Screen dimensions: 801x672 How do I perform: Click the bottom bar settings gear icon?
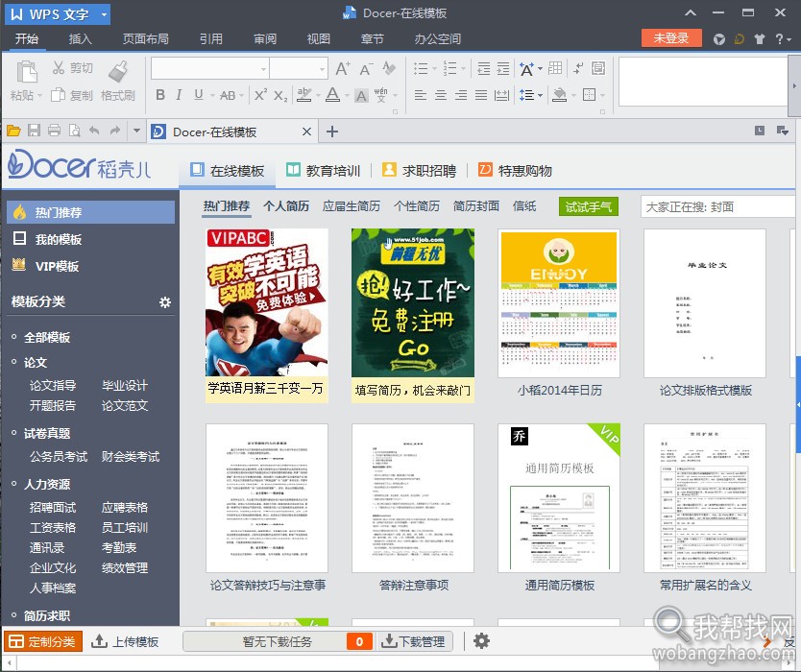[481, 641]
